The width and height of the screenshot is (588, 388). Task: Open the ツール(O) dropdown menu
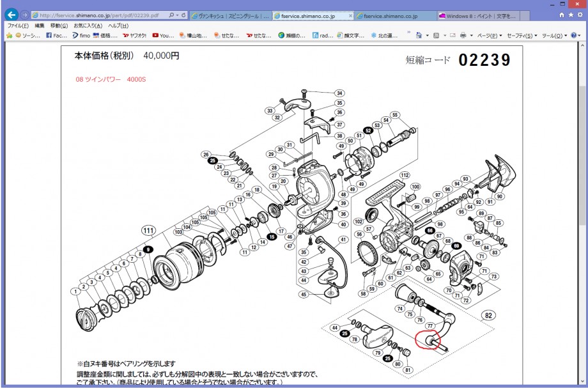554,36
